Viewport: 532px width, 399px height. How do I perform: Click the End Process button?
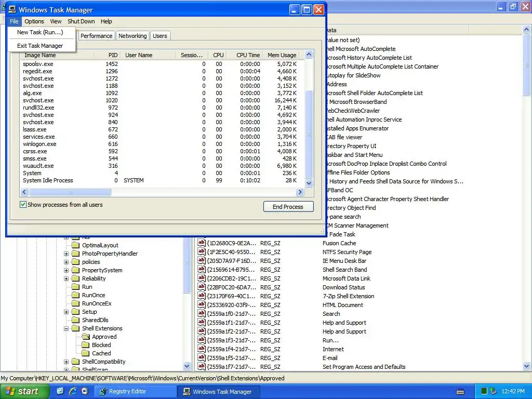288,207
